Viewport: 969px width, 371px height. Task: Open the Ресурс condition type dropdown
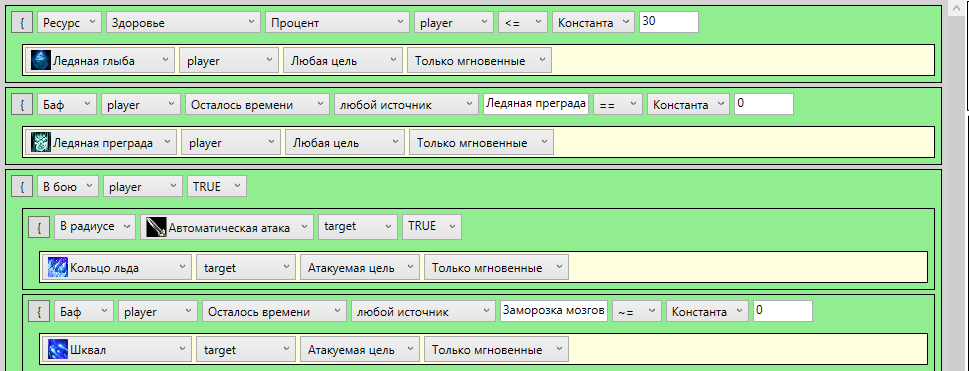[69, 22]
